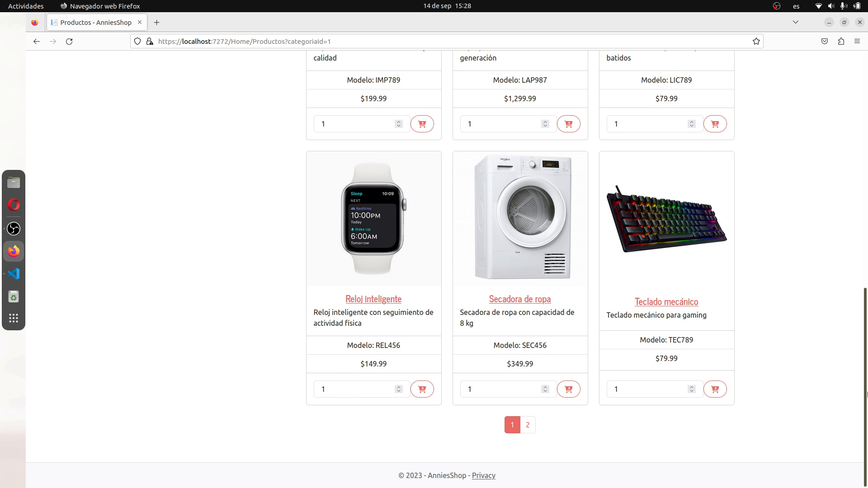
Task: Click the mechanical keyboard product image
Action: pyautogui.click(x=666, y=219)
